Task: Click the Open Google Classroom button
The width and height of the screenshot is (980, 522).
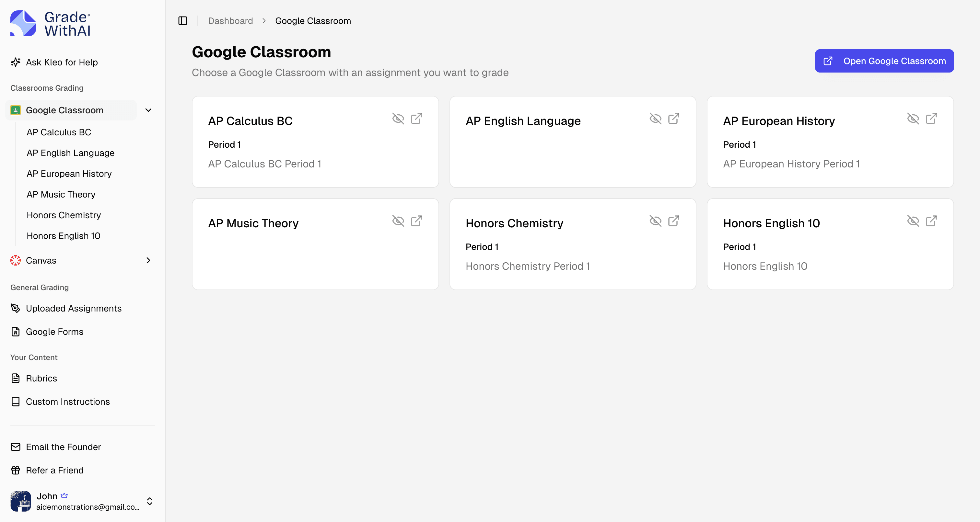Action: click(x=884, y=61)
